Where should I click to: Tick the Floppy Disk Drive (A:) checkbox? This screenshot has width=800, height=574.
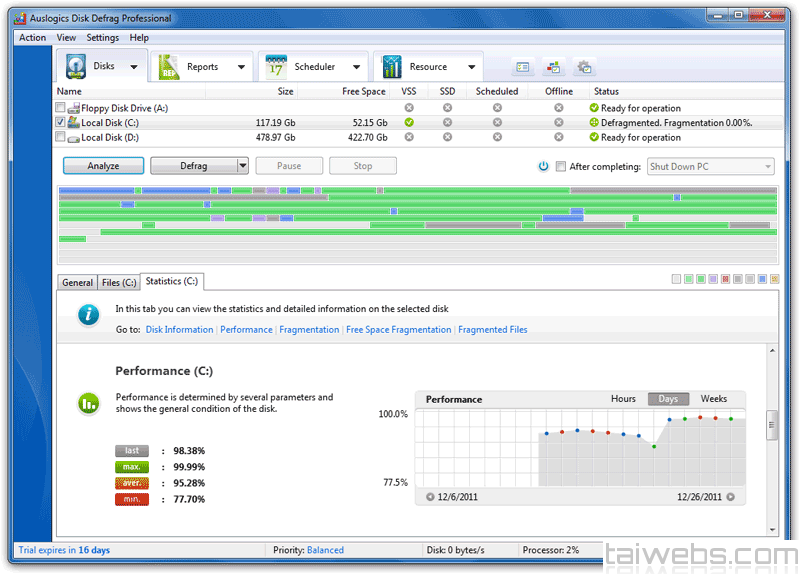[60, 108]
